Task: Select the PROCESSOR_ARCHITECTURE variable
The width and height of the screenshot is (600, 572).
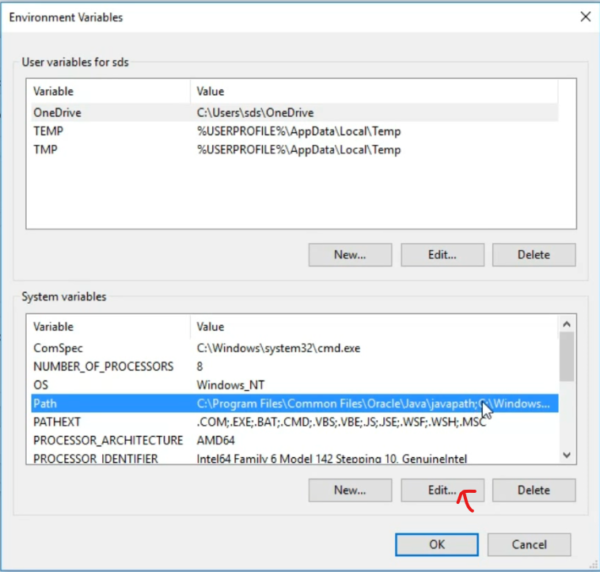Action: pos(295,440)
